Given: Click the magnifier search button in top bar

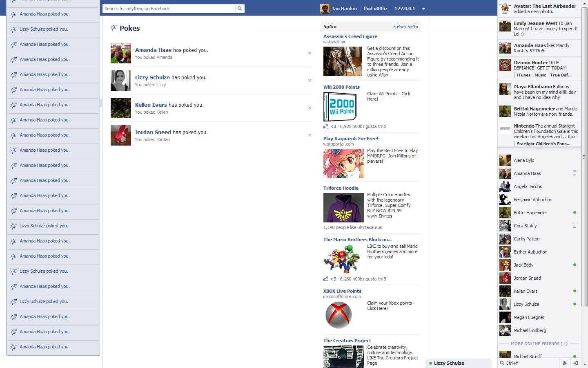Looking at the screenshot, I should tap(240, 9).
